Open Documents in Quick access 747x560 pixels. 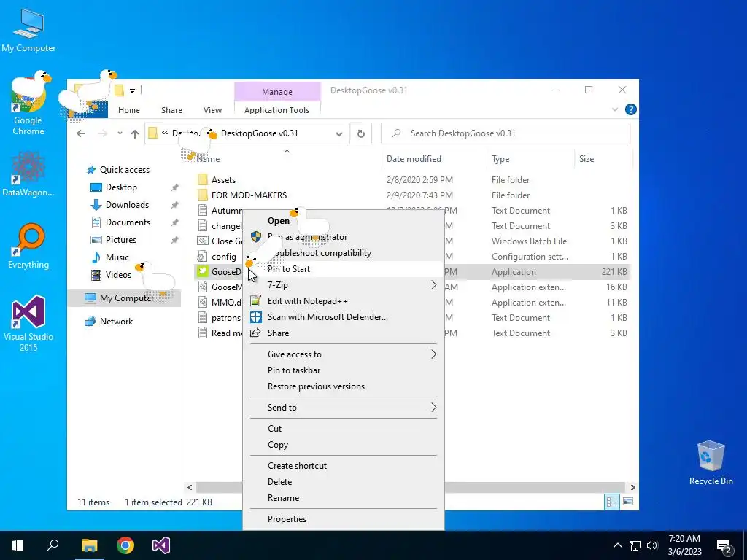(x=128, y=222)
